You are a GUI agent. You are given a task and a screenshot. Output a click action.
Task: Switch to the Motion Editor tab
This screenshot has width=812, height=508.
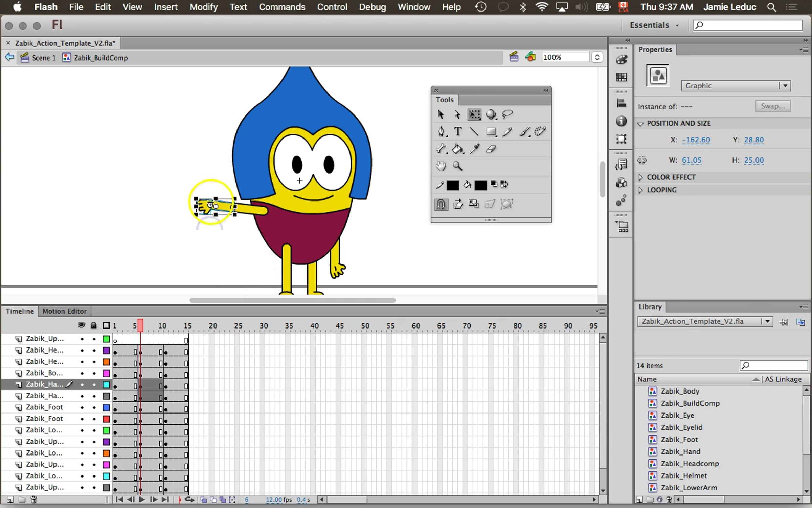[64, 311]
